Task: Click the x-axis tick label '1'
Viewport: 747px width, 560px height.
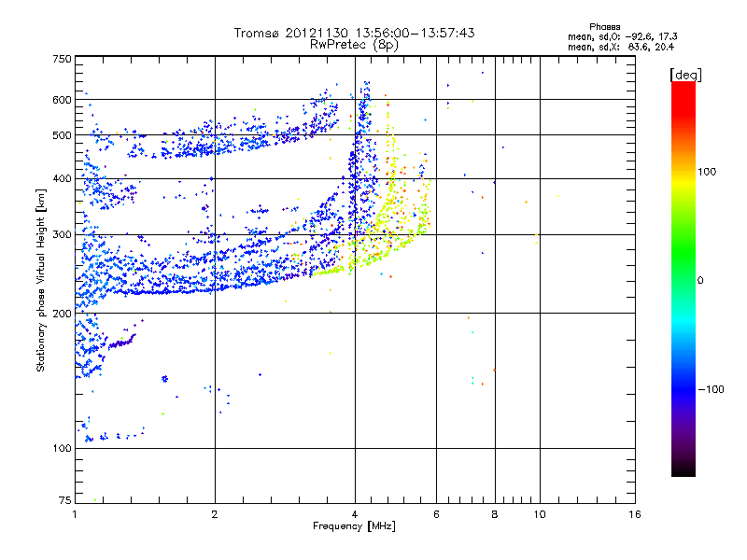Action: (x=75, y=514)
